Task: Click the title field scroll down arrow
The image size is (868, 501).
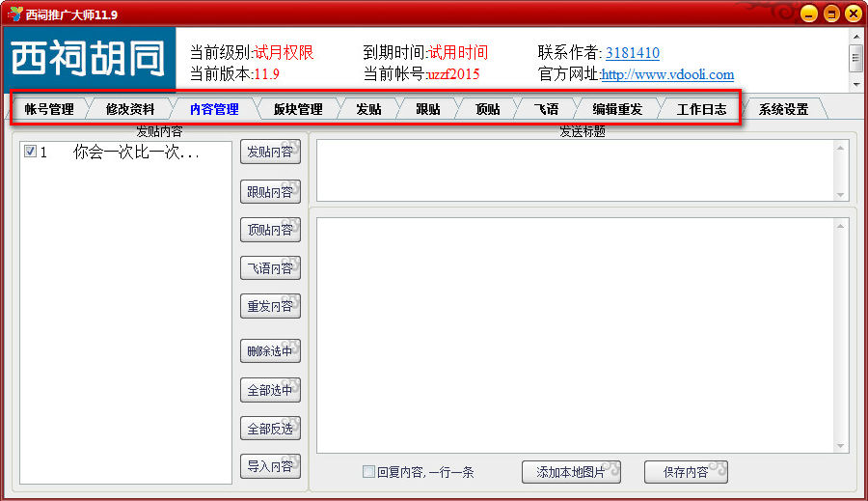Action: pos(840,195)
